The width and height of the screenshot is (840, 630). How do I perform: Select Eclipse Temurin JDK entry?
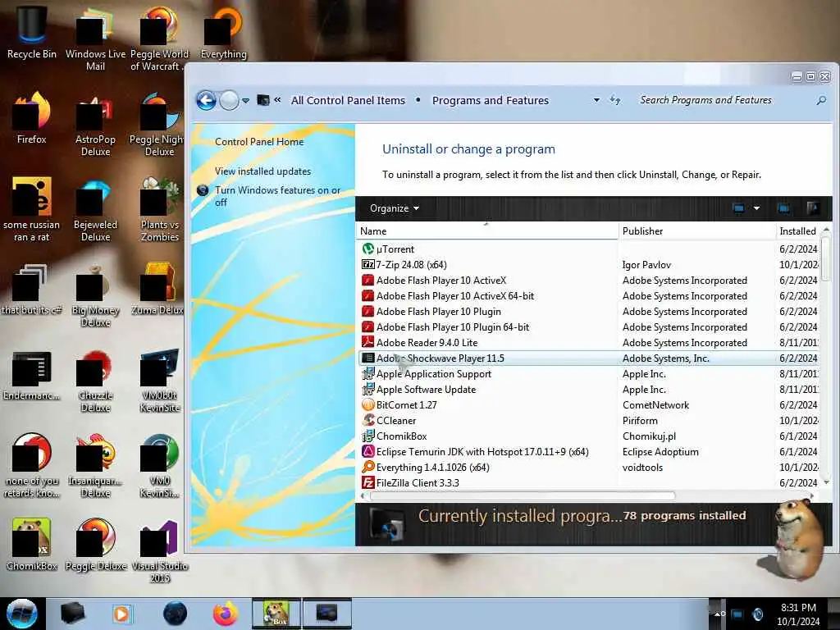pos(589,452)
